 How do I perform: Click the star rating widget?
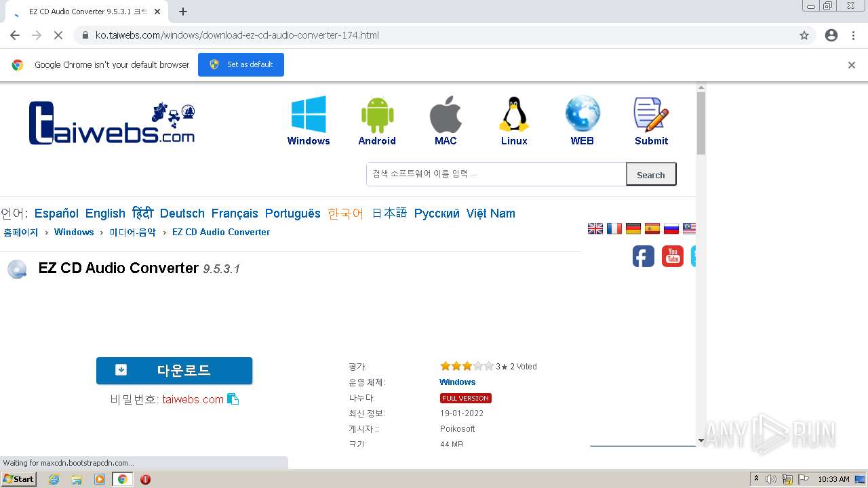[x=467, y=366]
